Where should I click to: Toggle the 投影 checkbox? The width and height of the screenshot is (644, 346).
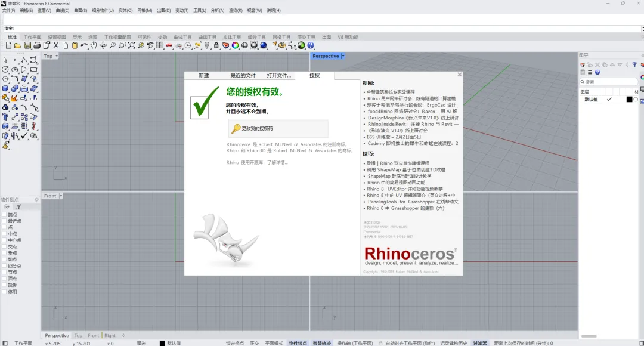pos(5,285)
